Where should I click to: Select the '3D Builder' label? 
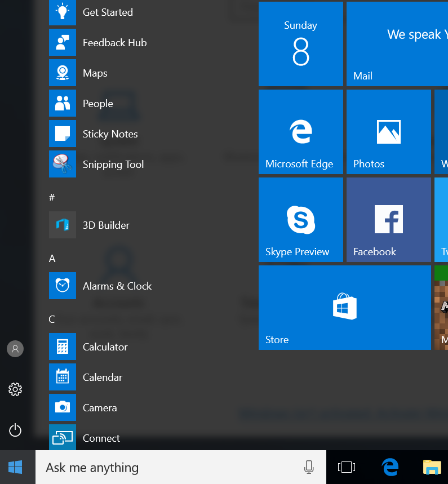(106, 225)
